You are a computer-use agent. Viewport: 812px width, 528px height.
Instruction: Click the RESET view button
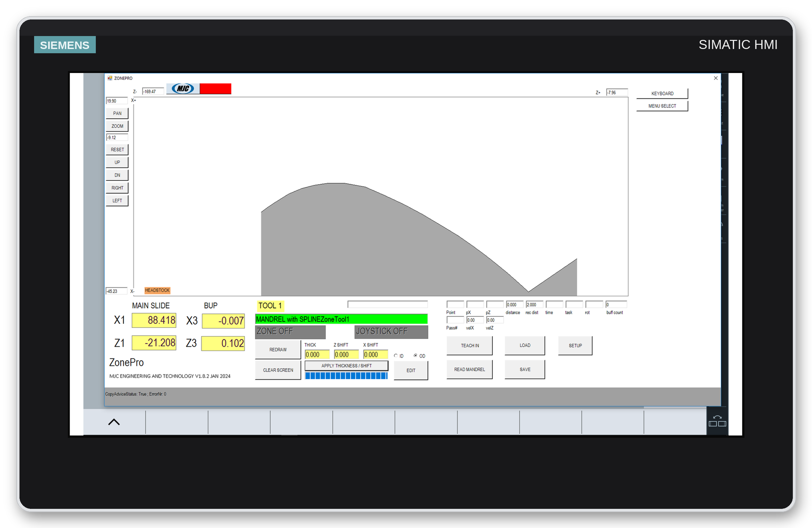pyautogui.click(x=117, y=150)
